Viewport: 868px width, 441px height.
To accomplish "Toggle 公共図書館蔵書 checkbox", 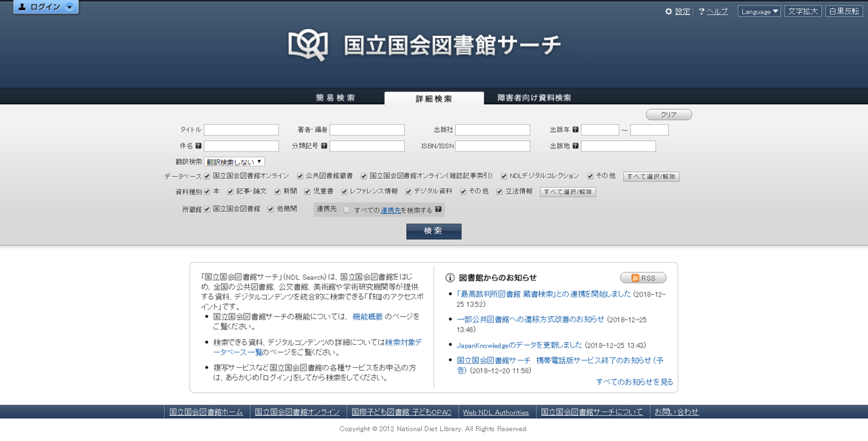I will [x=300, y=176].
